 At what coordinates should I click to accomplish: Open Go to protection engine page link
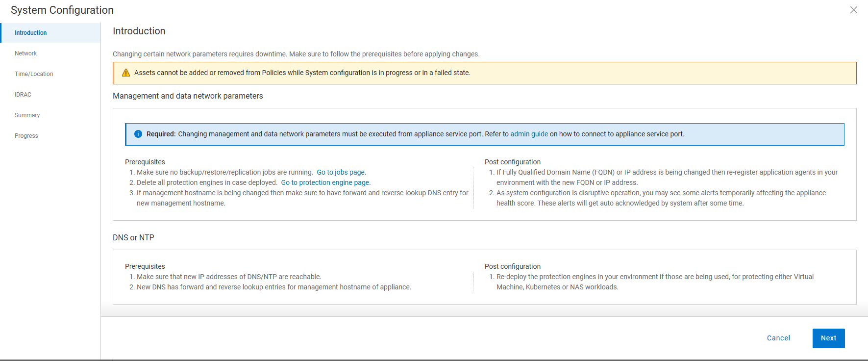325,182
